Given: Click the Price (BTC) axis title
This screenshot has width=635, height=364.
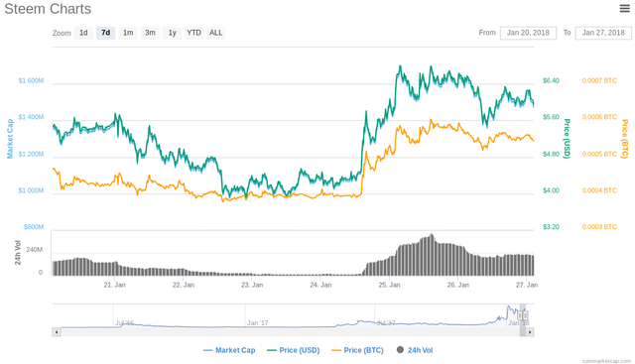Looking at the screenshot, I should coord(624,139).
